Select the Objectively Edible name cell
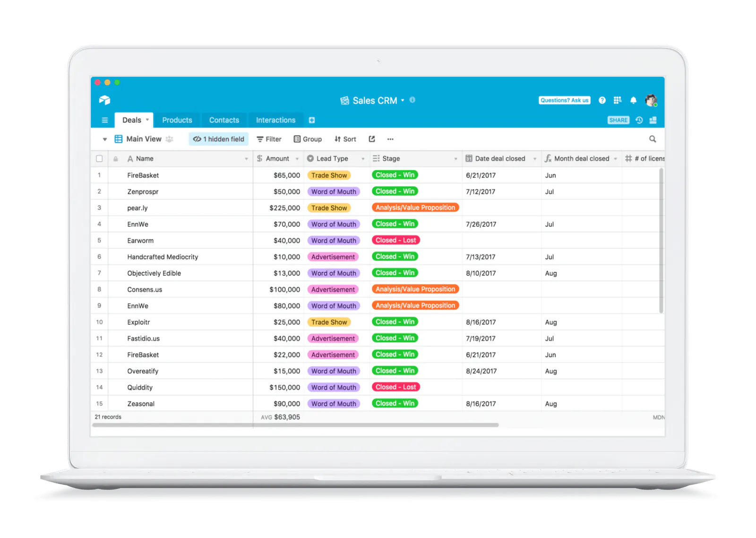This screenshot has height=538, width=756. click(180, 273)
